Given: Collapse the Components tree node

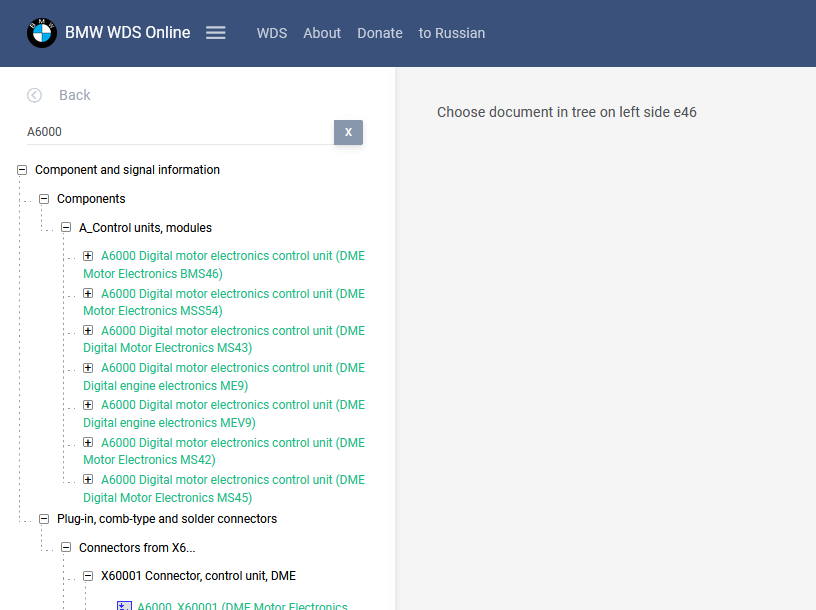Looking at the screenshot, I should coord(44,199).
